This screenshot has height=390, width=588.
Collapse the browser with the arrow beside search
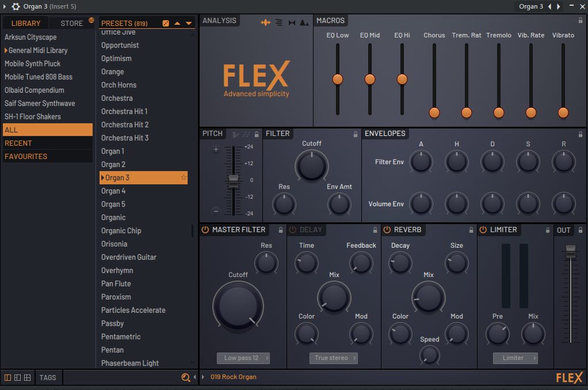194,377
